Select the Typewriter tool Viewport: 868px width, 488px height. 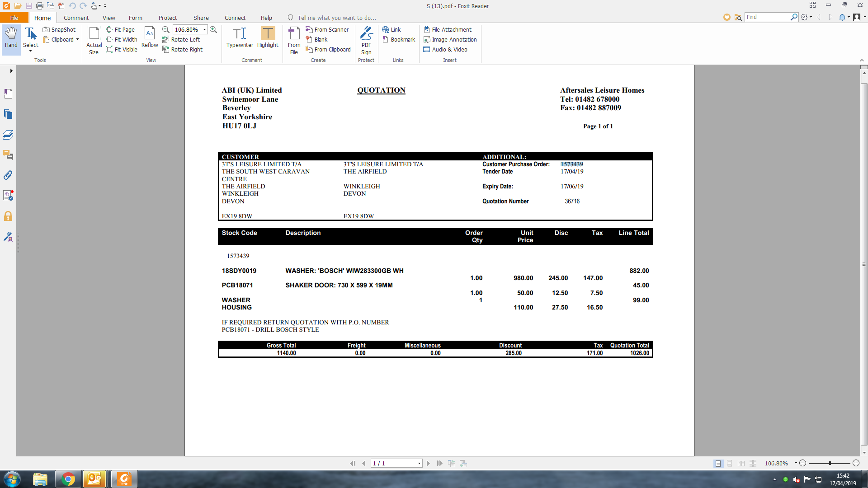click(240, 38)
